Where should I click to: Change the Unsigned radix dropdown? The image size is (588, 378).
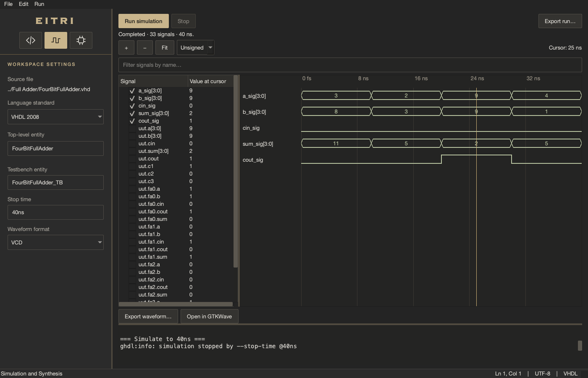click(x=195, y=48)
